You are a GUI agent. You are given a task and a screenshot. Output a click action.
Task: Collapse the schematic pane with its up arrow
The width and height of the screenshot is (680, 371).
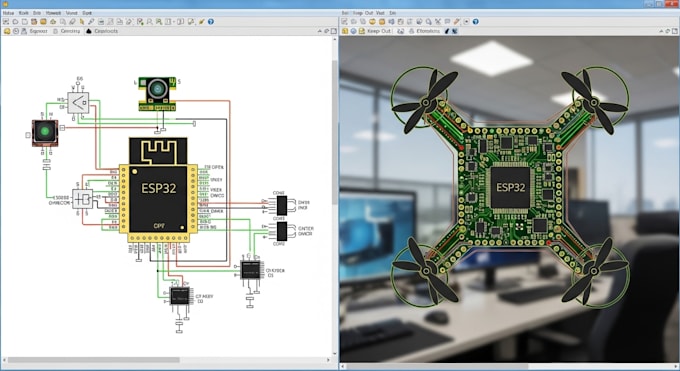(x=320, y=31)
